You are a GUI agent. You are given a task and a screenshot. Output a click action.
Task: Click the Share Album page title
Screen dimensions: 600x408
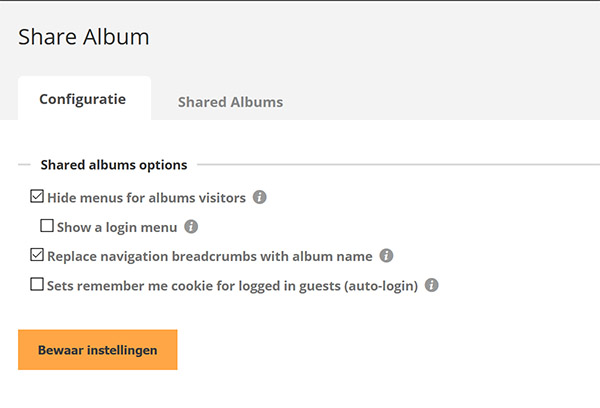click(84, 37)
